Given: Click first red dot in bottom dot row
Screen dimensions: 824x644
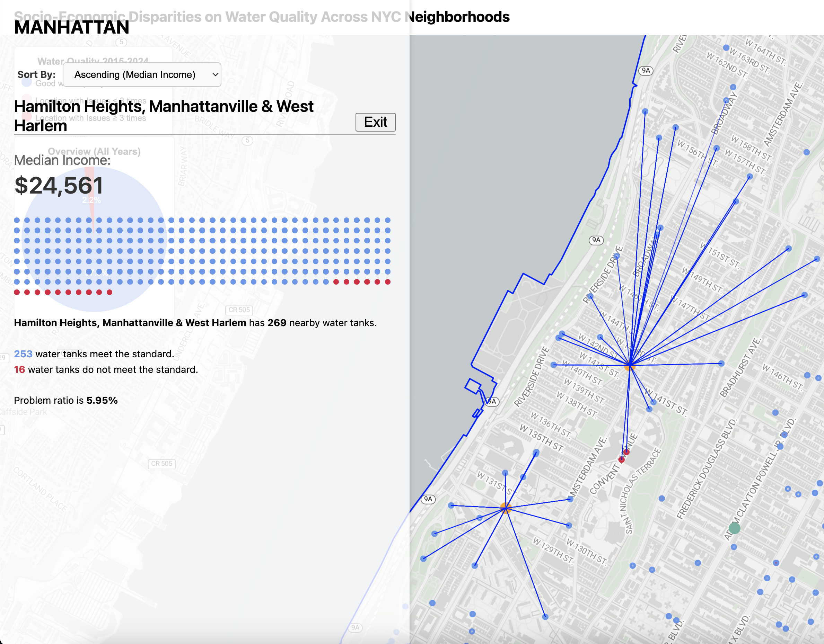Looking at the screenshot, I should [17, 292].
